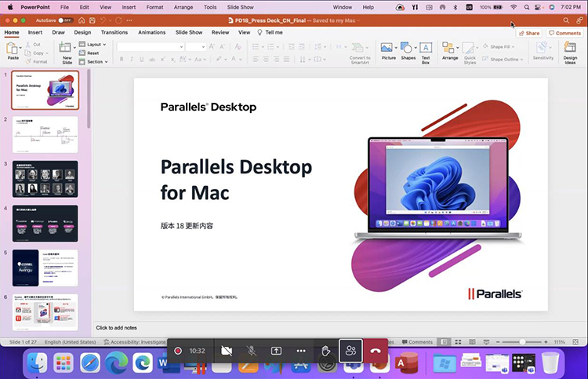Insert a Picture from the ribbon
588x379 pixels.
point(387,48)
